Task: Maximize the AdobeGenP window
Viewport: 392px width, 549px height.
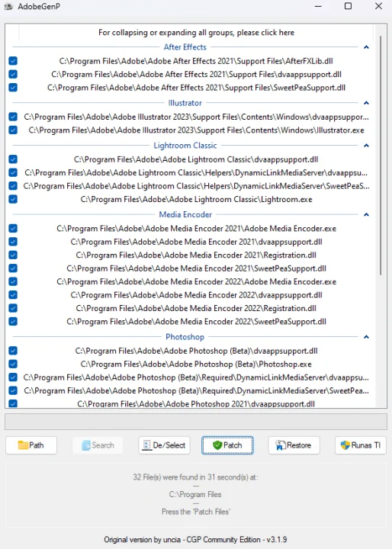Action: coord(349,6)
